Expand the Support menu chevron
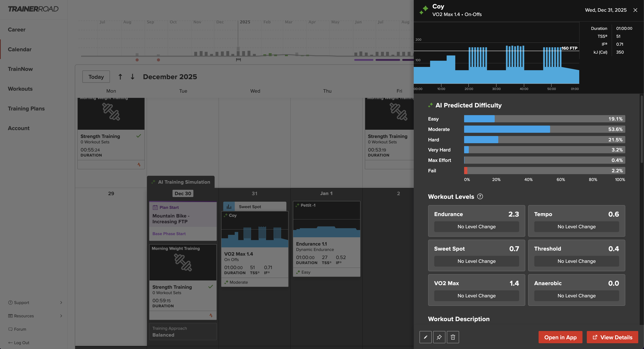Screen dimensions: 644x349 coord(61,303)
